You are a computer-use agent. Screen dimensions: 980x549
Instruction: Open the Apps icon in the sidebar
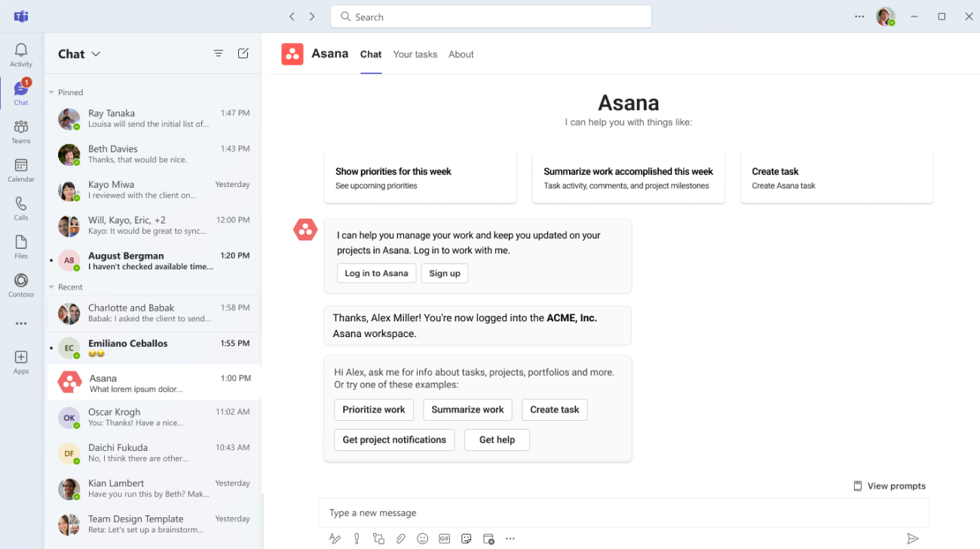pyautogui.click(x=20, y=356)
